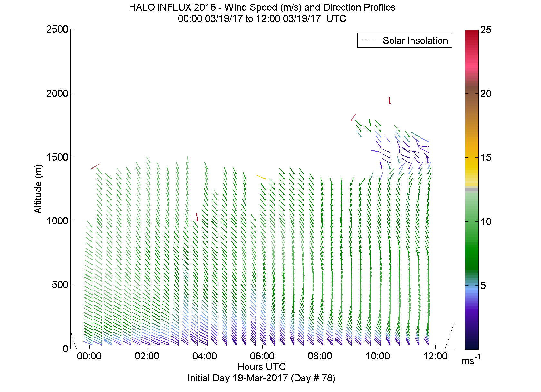Click the 1000 altitude tick label
Viewport: 541px width, 392px height.
pos(57,221)
